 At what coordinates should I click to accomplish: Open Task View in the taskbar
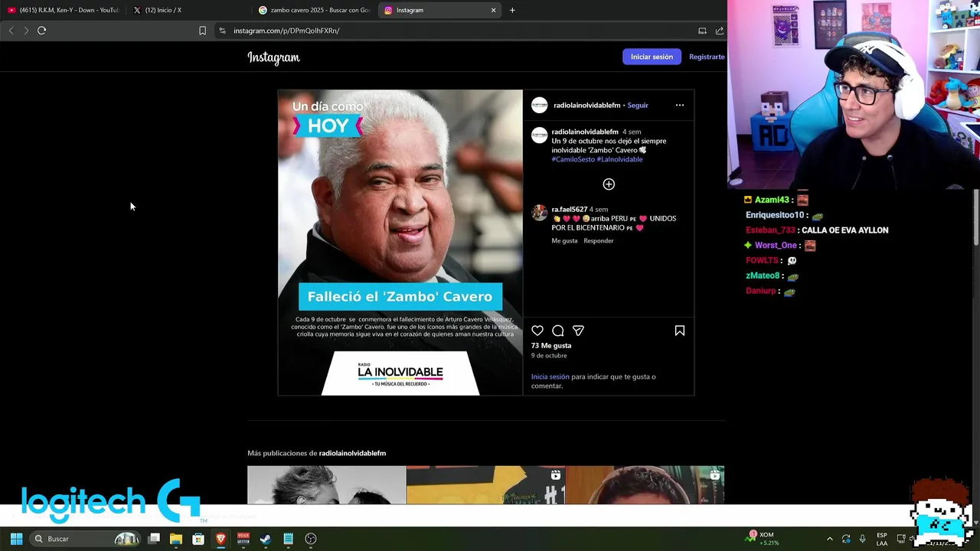click(x=154, y=539)
